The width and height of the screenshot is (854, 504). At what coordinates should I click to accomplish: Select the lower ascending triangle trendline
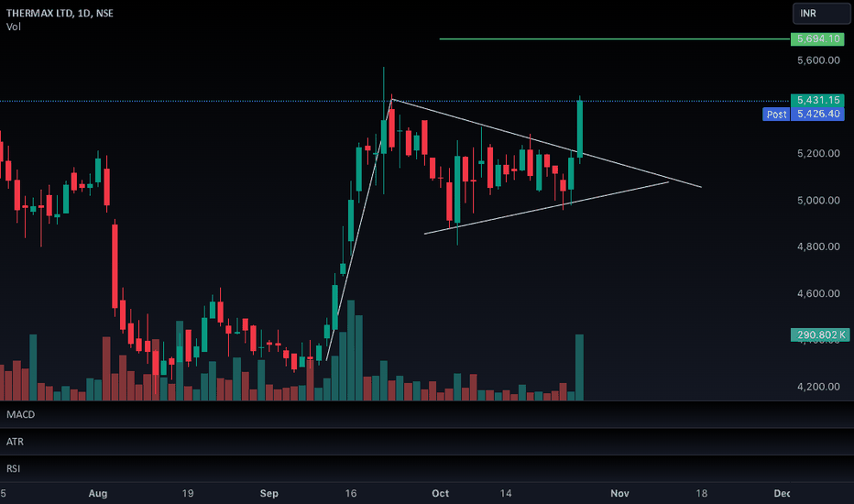click(546, 208)
